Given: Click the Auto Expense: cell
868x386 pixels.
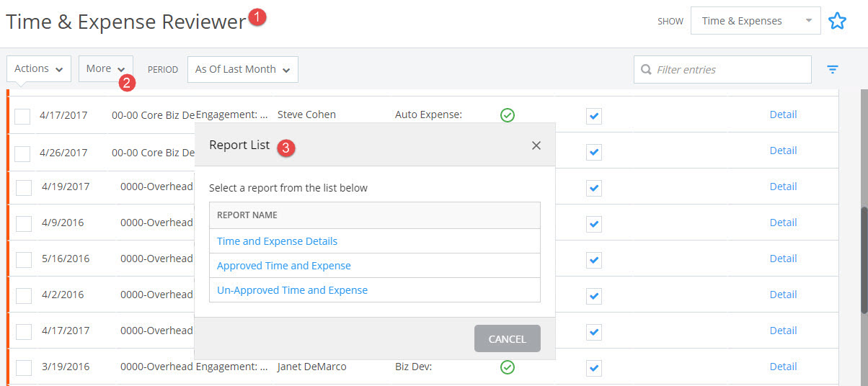Looking at the screenshot, I should coord(428,115).
